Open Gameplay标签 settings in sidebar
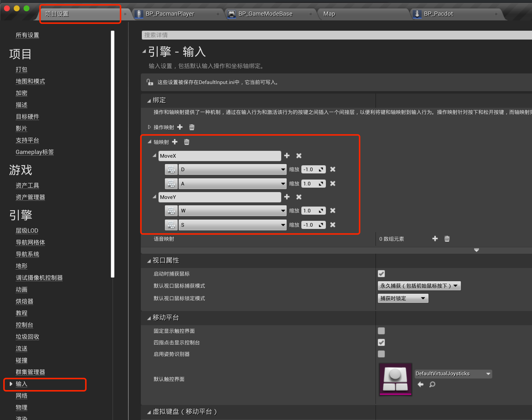Screen dimensions: 532x420 point(35,152)
